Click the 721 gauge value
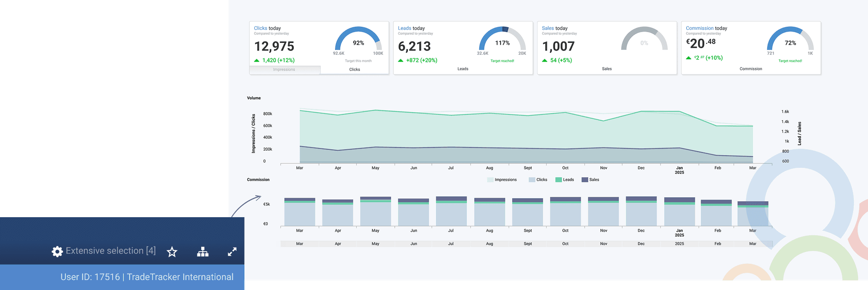This screenshot has width=868, height=290. pos(771,53)
